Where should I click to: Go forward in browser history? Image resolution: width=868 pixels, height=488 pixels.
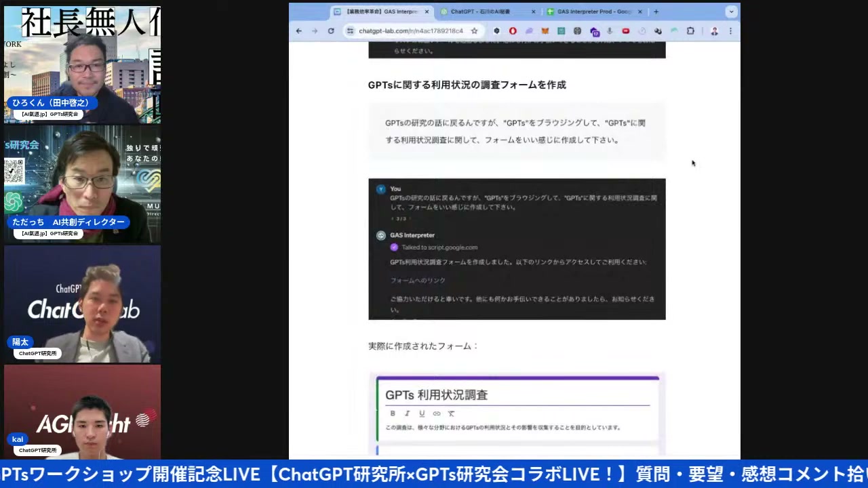[x=315, y=31]
